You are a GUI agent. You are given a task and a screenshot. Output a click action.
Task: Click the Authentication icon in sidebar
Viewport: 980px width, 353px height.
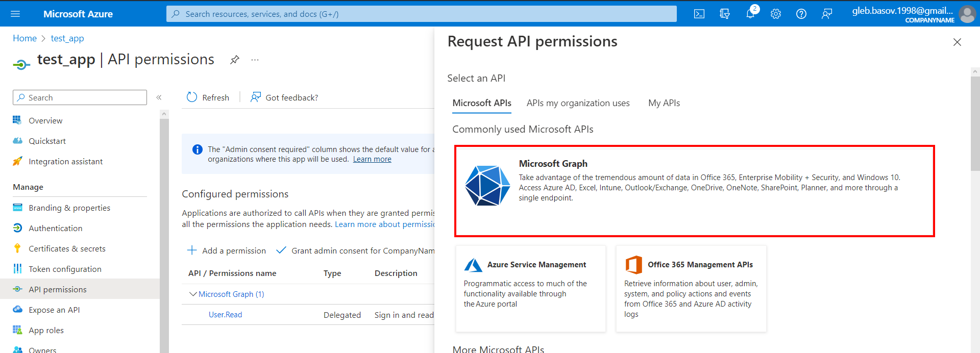tap(17, 228)
